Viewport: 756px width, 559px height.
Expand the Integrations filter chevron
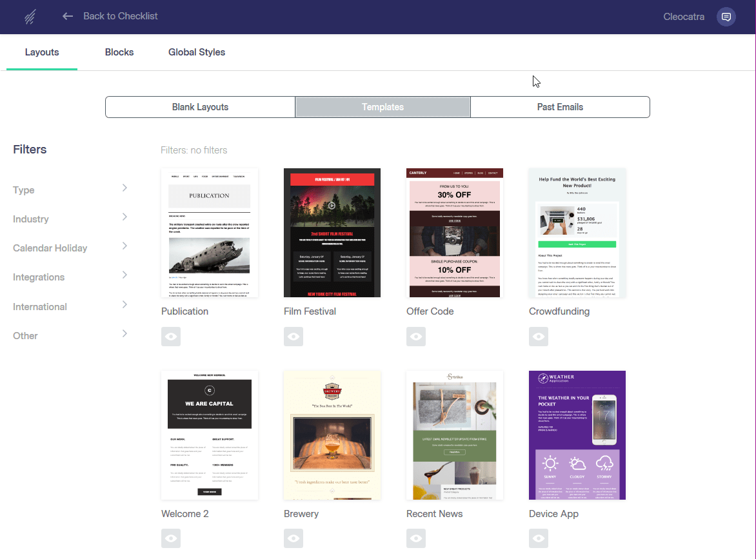pyautogui.click(x=124, y=275)
